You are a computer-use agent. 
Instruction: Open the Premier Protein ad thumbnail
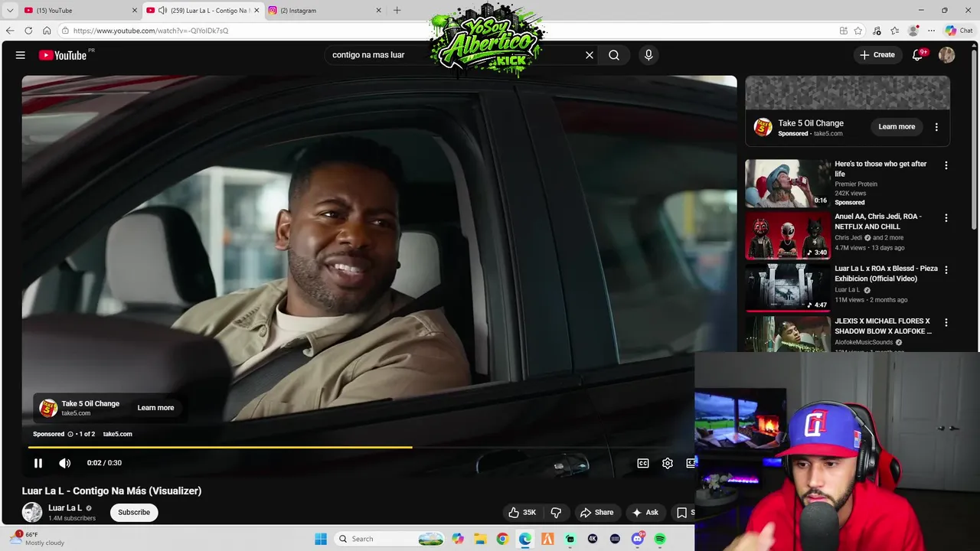click(x=788, y=184)
